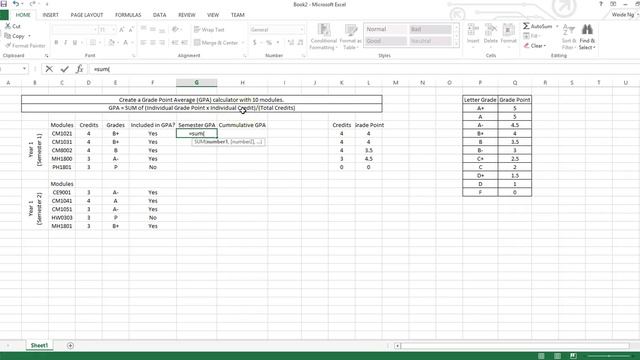640x360 pixels.
Task: Switch to Page Layout view in the status bar
Action: pyautogui.click(x=557, y=356)
